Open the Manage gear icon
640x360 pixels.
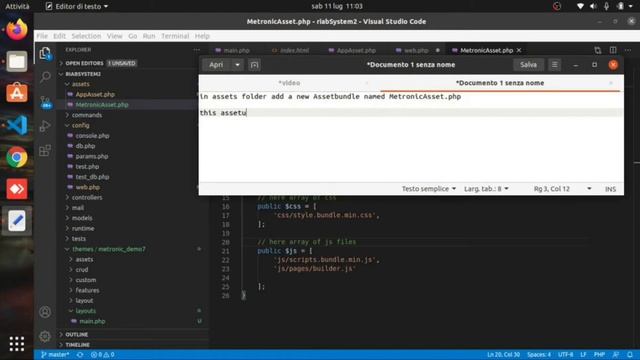[x=45, y=336]
